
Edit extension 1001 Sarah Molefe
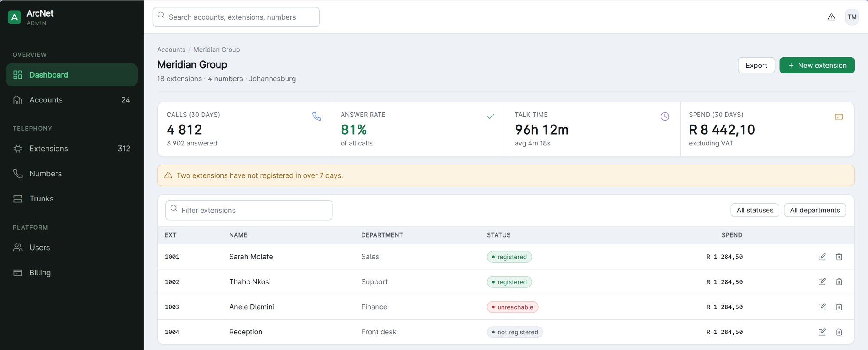(822, 257)
